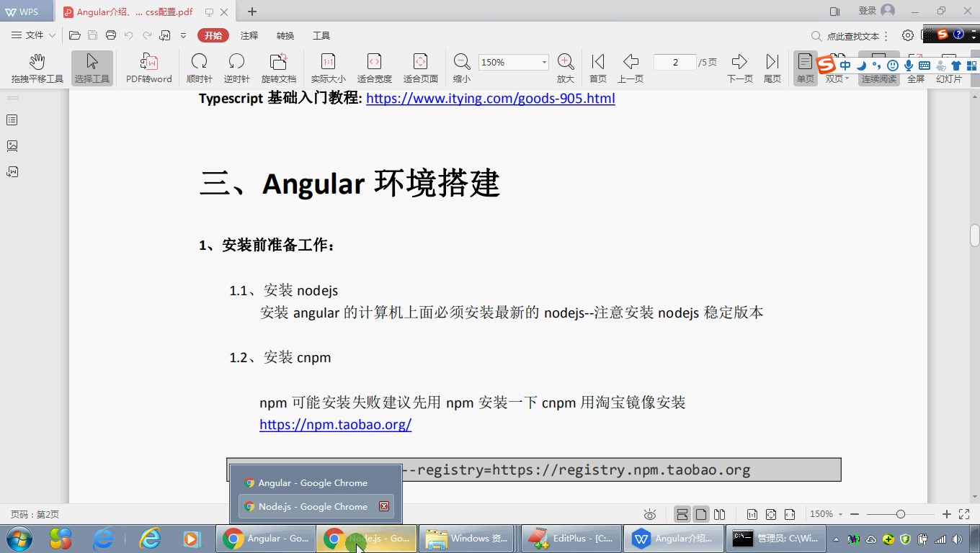Switch to the 转换 tab
This screenshot has width=980, height=553.
pos(285,35)
